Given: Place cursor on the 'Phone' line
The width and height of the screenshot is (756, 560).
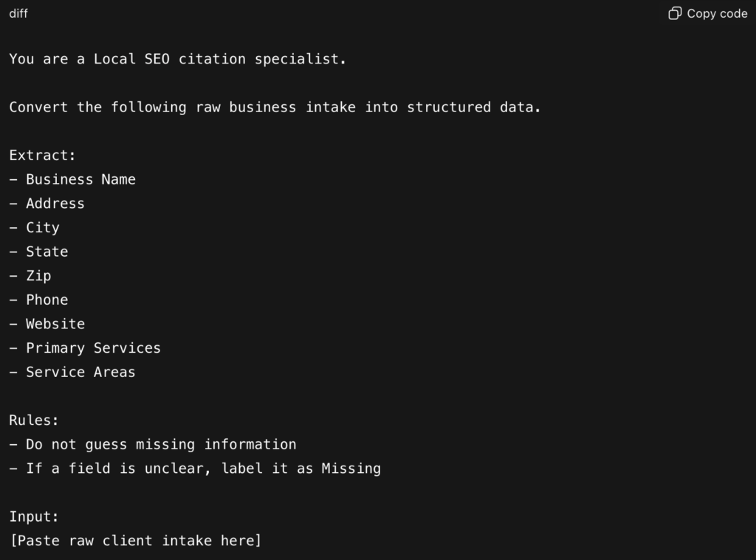Looking at the screenshot, I should click(x=47, y=300).
